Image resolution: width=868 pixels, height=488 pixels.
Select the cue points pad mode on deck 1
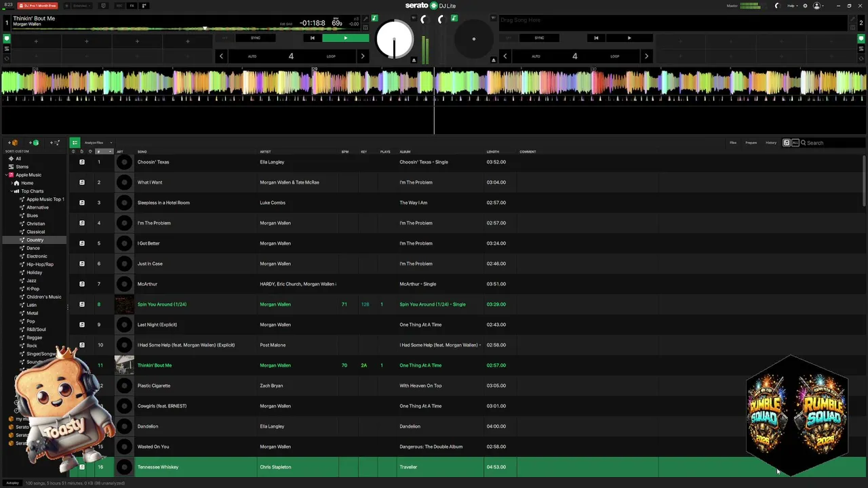(x=7, y=39)
